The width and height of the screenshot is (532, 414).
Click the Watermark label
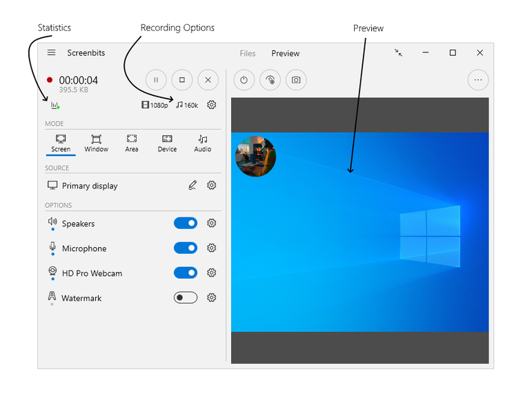(81, 298)
